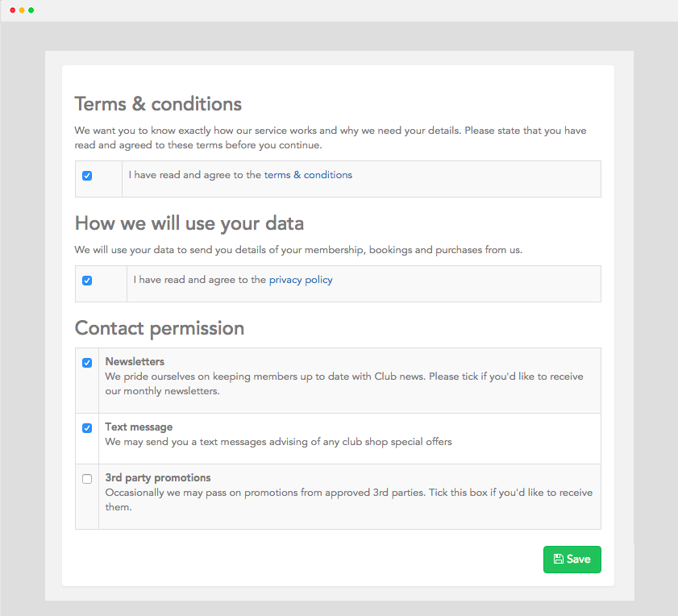The image size is (678, 616).
Task: Click the floppy disk icon on Save
Action: 559,560
